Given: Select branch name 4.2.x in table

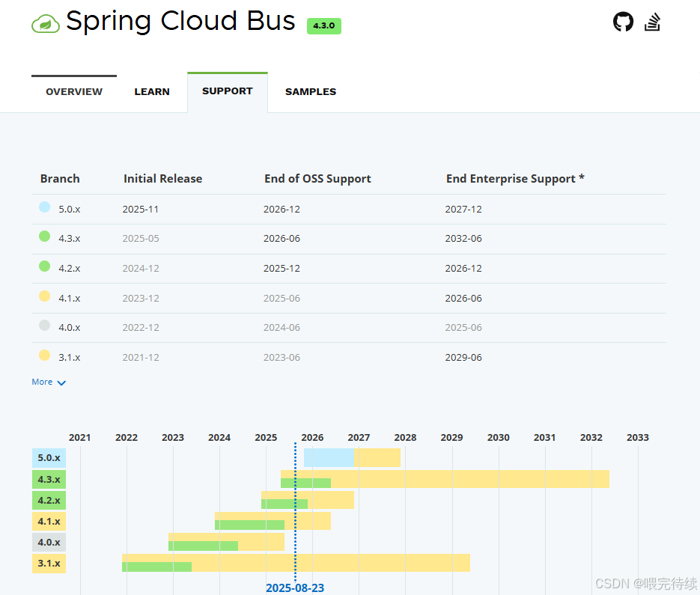Looking at the screenshot, I should pyautogui.click(x=69, y=268).
